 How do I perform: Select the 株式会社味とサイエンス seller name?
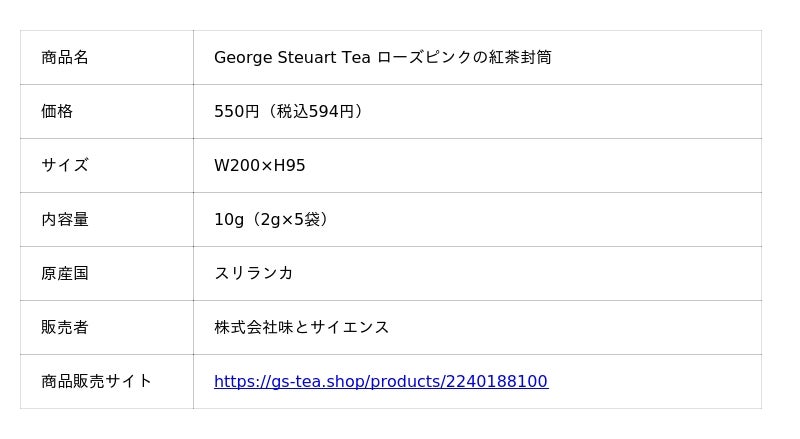tap(302, 327)
